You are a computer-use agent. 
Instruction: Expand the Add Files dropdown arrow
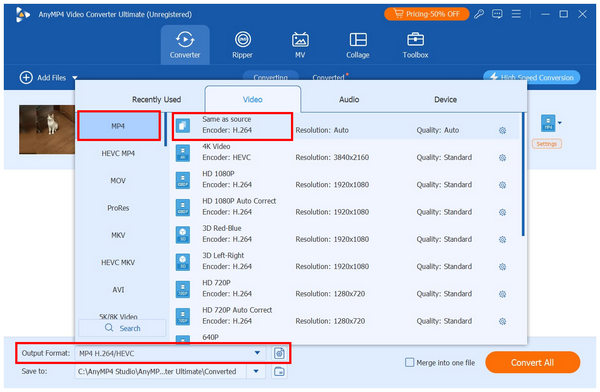click(75, 78)
